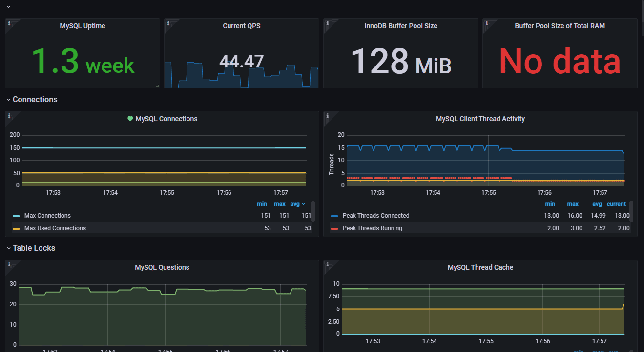
Task: Click 17:54 label on MySQL Thread Cache graph
Action: pos(430,341)
